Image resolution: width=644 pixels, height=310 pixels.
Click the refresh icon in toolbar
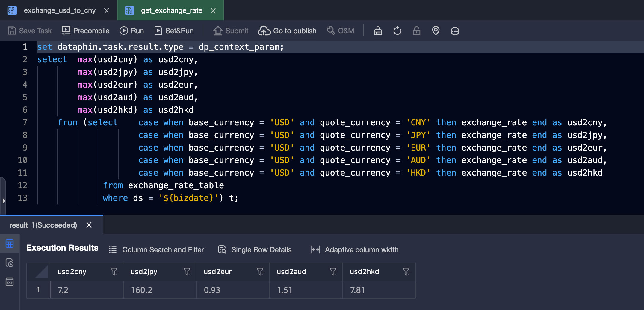tap(397, 31)
